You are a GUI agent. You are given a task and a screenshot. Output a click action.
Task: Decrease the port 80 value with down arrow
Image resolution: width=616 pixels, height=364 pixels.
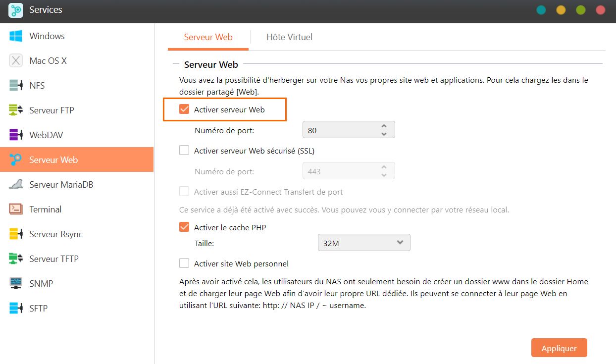[384, 134]
